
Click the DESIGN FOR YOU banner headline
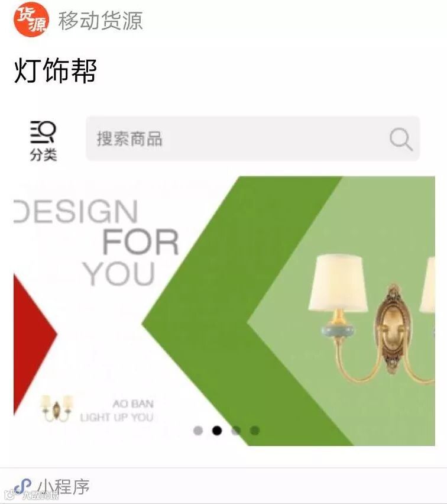pyautogui.click(x=96, y=243)
